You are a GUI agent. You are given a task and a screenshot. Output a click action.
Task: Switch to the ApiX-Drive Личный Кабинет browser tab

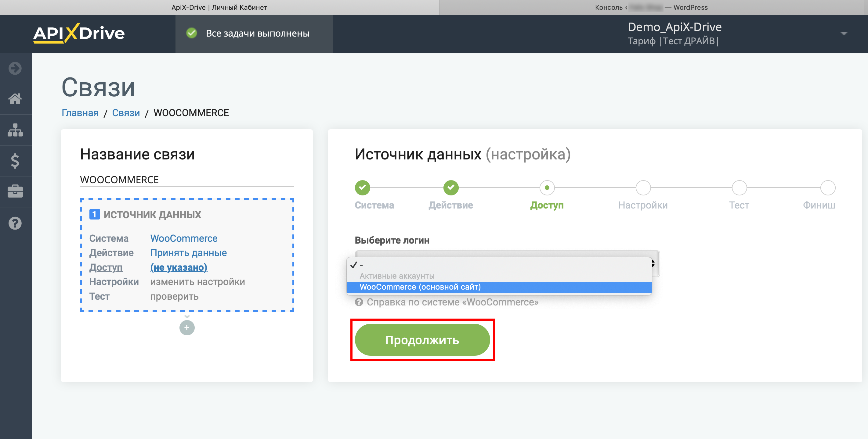219,7
